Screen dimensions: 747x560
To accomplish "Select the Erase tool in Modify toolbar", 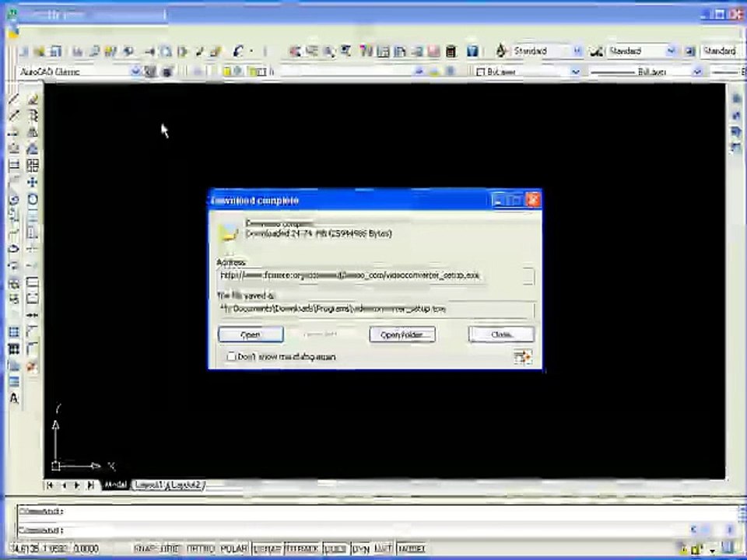I will [x=33, y=99].
